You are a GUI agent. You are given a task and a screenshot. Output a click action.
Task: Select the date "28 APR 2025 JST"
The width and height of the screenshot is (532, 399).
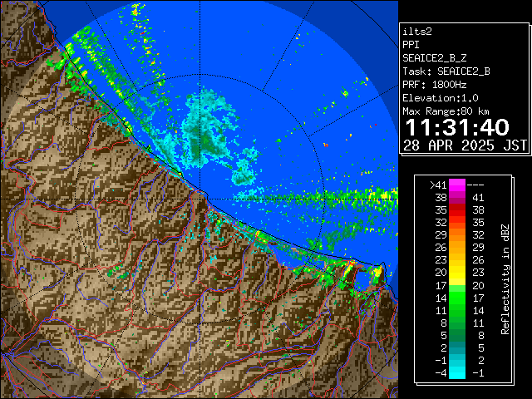(465, 145)
